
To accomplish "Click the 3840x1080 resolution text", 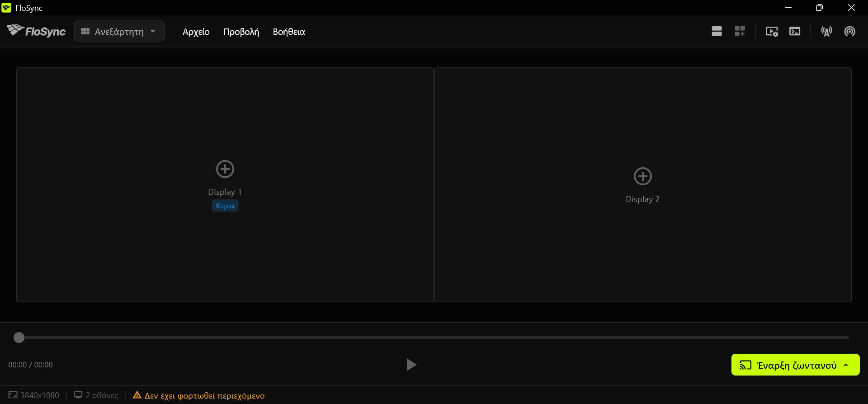I will click(40, 395).
